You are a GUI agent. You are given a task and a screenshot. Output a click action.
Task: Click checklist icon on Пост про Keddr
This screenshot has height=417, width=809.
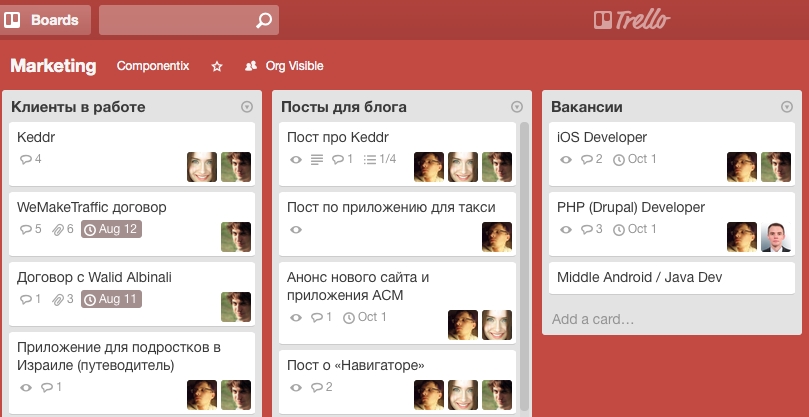(369, 159)
